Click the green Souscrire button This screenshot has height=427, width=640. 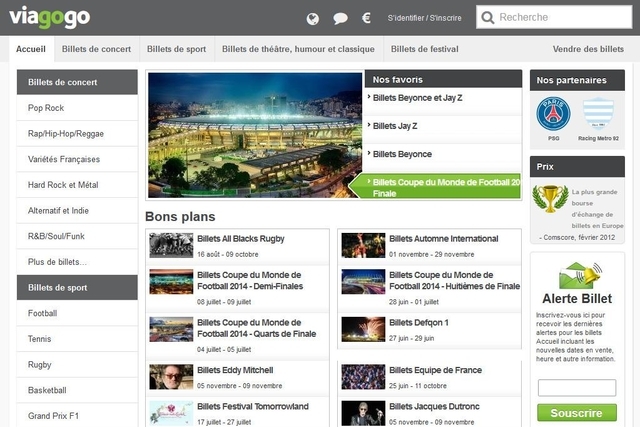[577, 413]
